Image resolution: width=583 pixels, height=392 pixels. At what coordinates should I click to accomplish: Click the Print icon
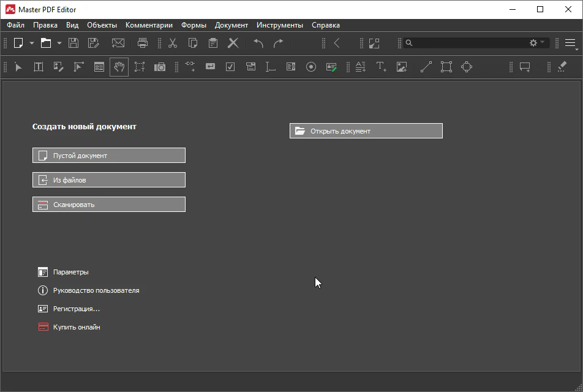pos(143,43)
